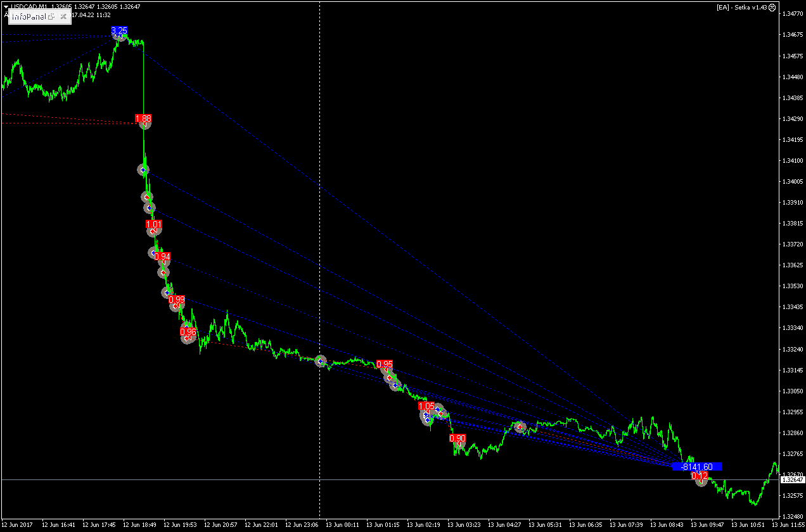Close the InfoPanel with its X button
806x532 pixels.
[x=63, y=17]
